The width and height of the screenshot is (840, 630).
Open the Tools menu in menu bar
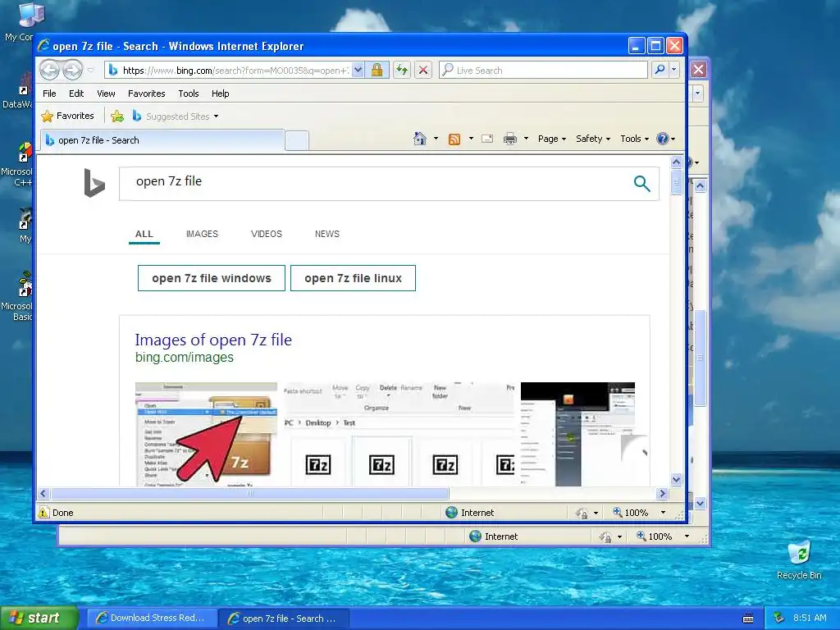tap(189, 94)
